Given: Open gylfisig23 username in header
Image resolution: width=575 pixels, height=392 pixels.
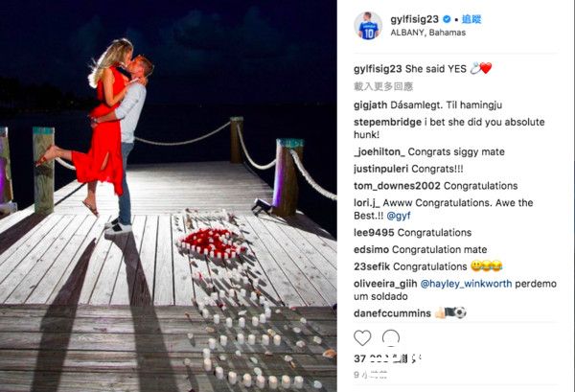Looking at the screenshot, I should pyautogui.click(x=415, y=19).
